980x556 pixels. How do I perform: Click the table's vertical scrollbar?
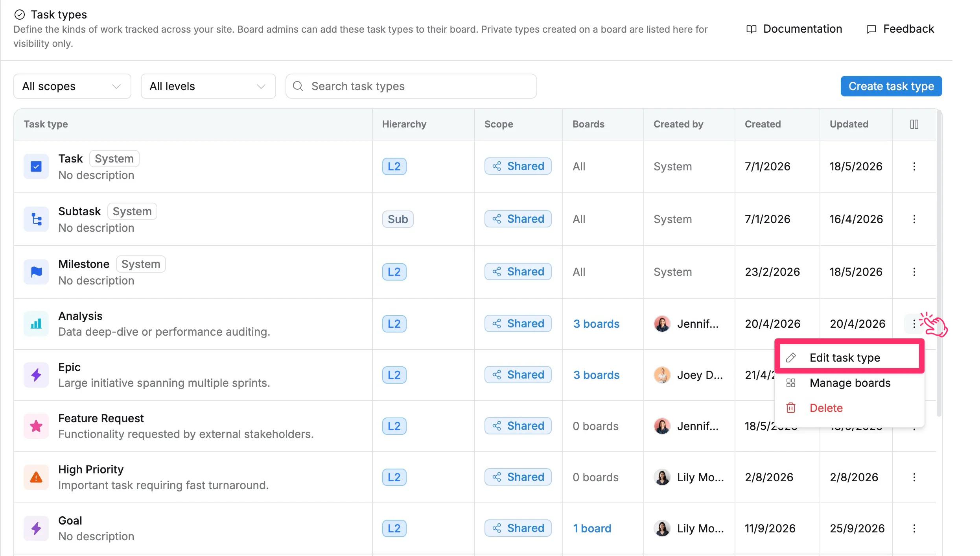point(939,264)
